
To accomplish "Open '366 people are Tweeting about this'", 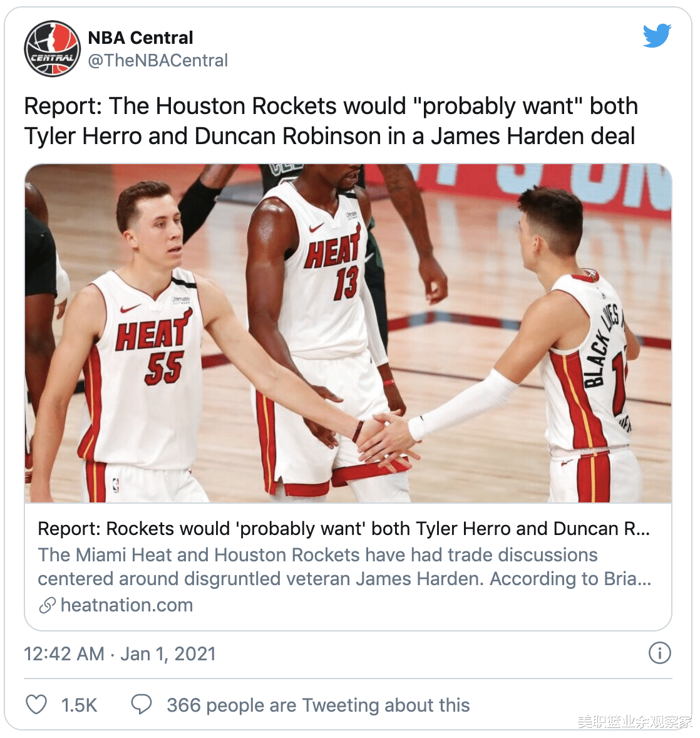I will click(x=319, y=705).
